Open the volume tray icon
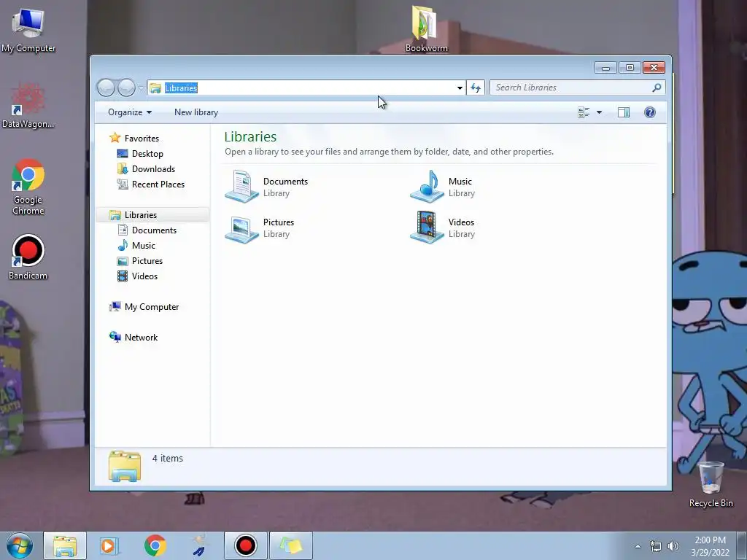This screenshot has width=747, height=560. pos(673,546)
